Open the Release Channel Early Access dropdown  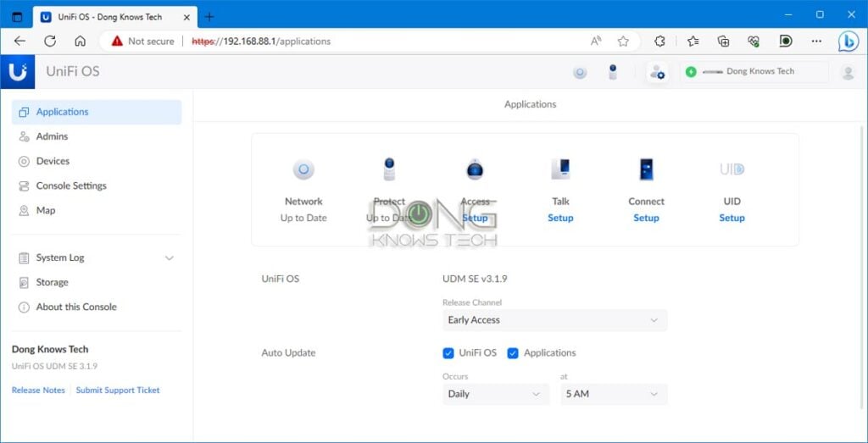[x=554, y=319]
